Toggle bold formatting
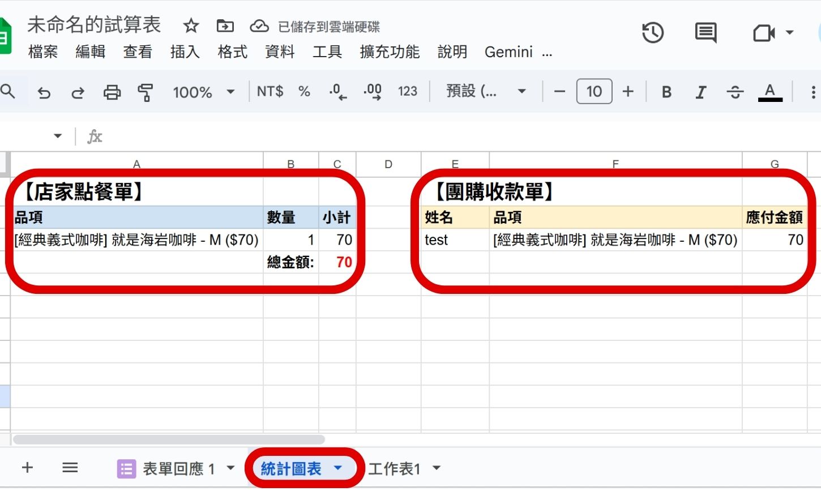This screenshot has width=821, height=504. 666,92
